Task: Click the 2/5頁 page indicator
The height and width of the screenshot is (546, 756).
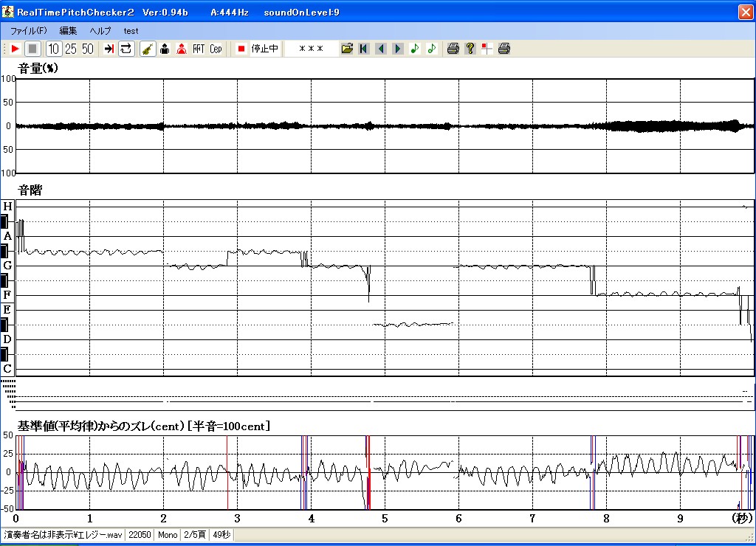Action: tap(195, 534)
